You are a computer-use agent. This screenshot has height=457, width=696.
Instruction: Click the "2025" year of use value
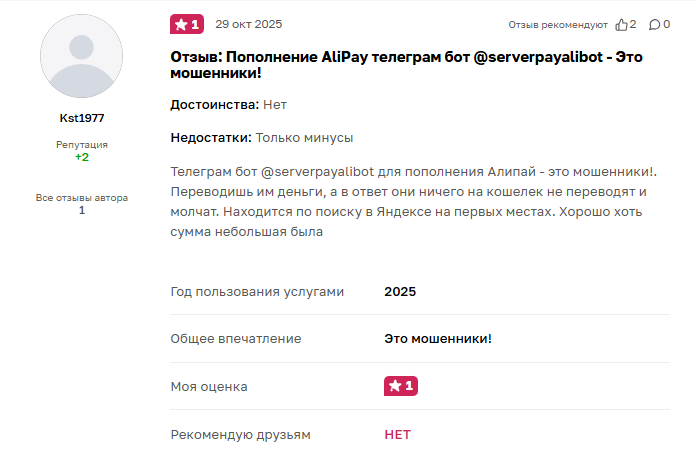[x=400, y=292]
